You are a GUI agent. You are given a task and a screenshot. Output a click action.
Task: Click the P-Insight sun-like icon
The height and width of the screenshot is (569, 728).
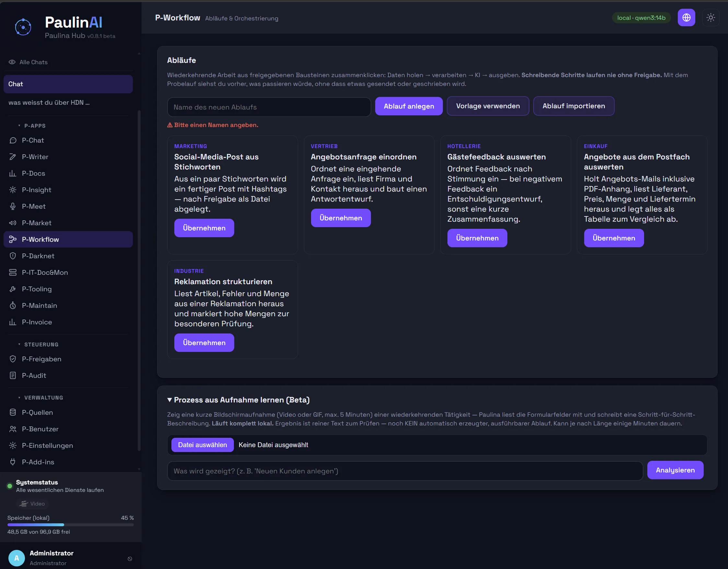pos(13,190)
